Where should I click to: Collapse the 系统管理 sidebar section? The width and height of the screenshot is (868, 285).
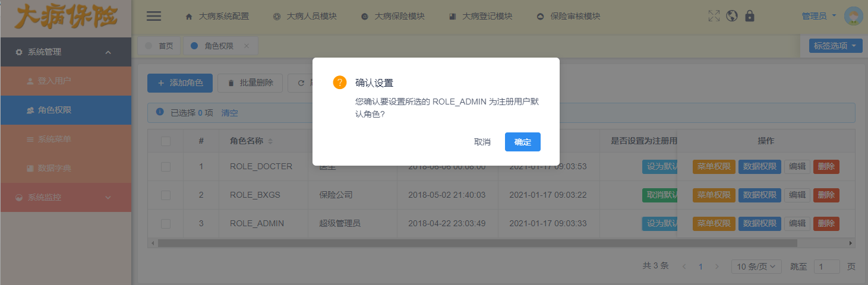(x=65, y=52)
